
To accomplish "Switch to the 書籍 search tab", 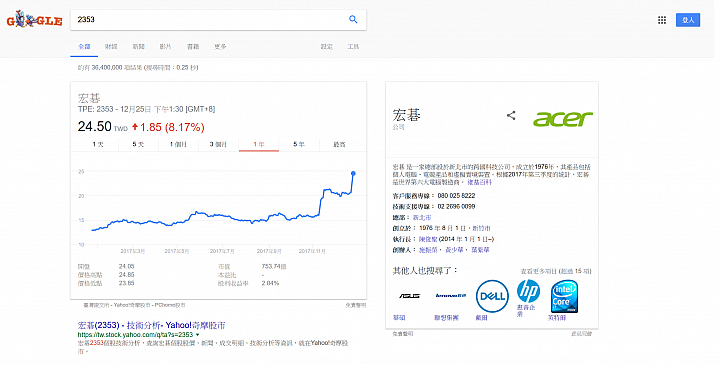I will pos(193,46).
